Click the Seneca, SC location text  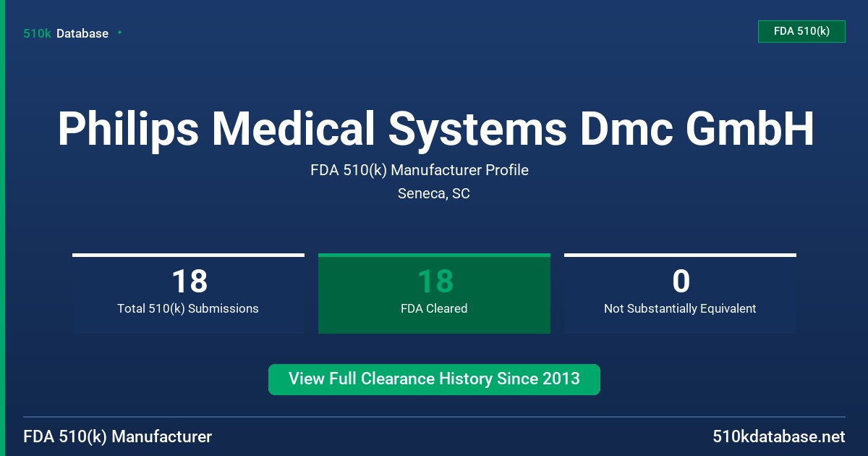[434, 193]
